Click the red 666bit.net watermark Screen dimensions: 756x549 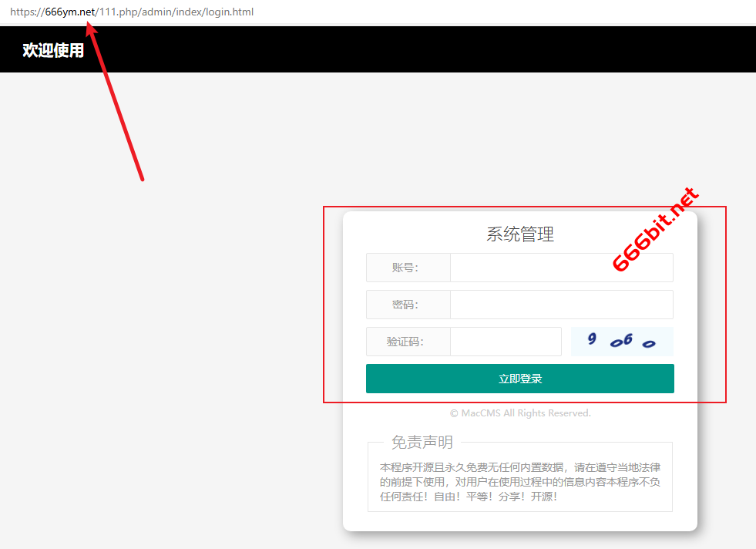(x=656, y=229)
